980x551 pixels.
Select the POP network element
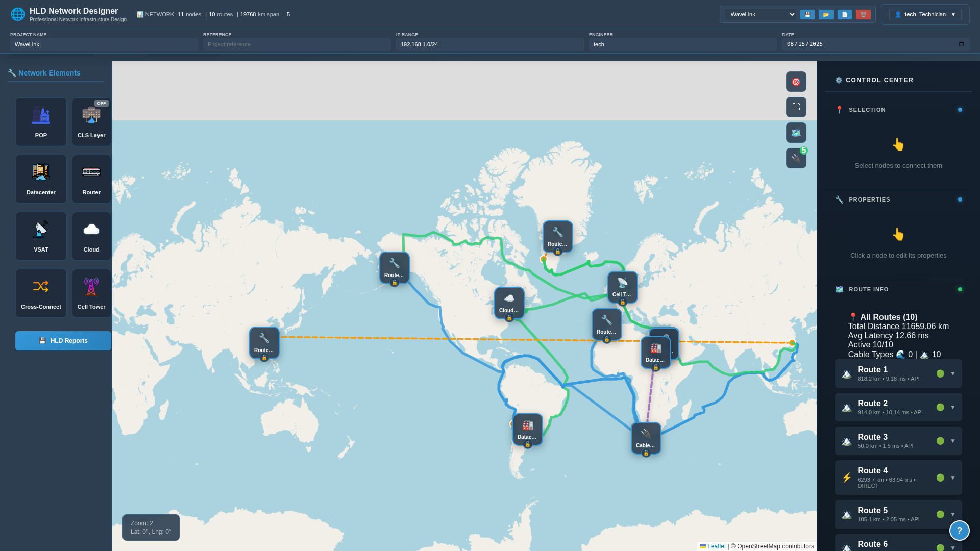pos(41,122)
